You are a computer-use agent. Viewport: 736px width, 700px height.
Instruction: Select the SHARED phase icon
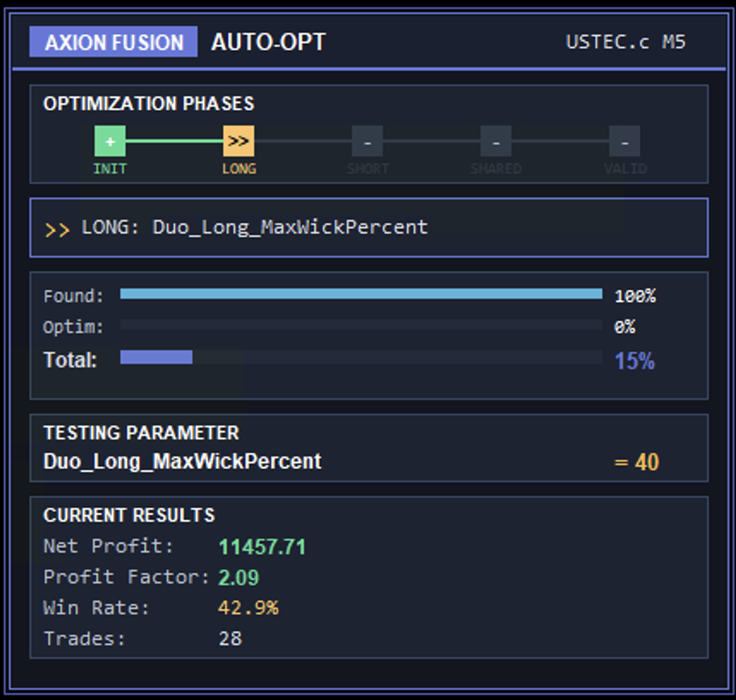(x=497, y=142)
